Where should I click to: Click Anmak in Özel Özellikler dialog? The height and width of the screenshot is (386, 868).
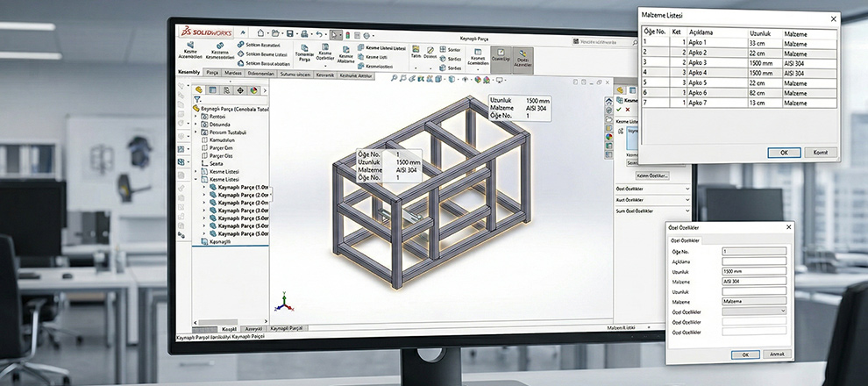tap(778, 354)
